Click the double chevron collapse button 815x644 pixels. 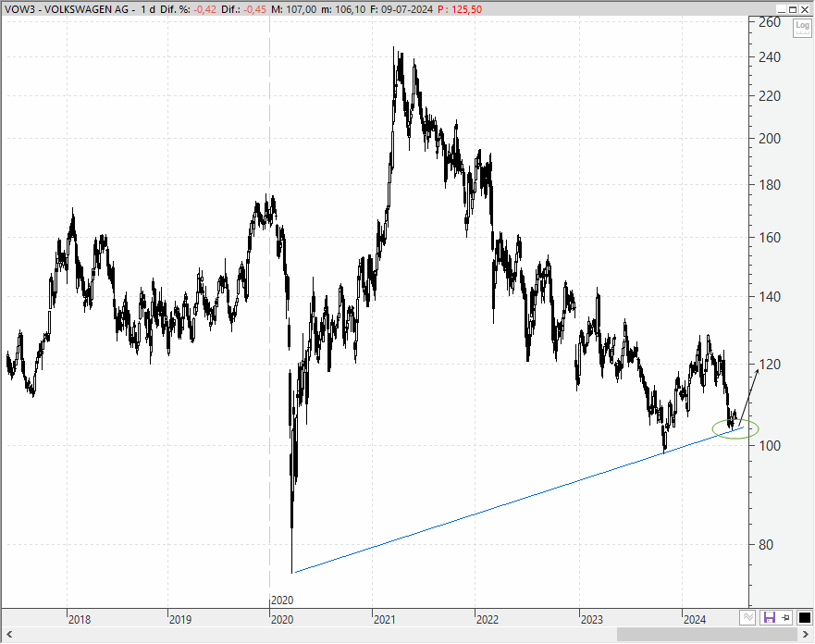747,617
